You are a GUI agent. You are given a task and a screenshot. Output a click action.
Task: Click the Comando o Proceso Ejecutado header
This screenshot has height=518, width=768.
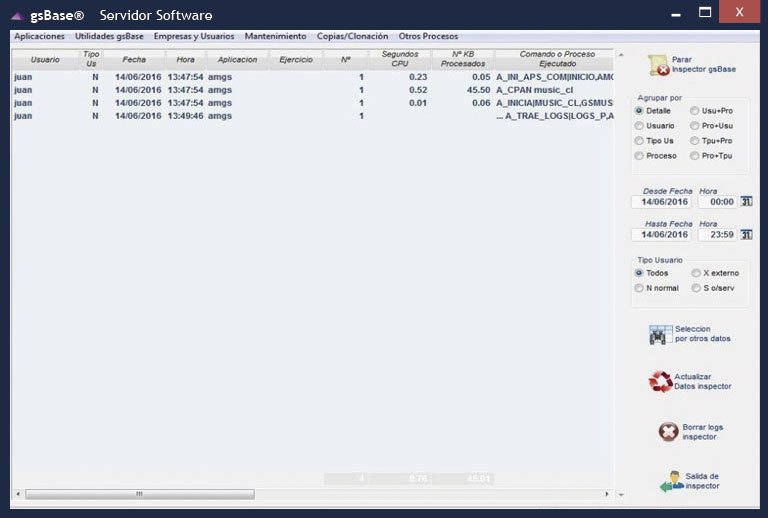554,59
